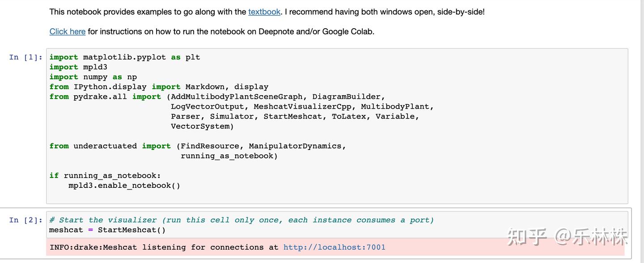644x263 pixels.
Task: Click the Zhihu watermark text
Action: pos(567,237)
